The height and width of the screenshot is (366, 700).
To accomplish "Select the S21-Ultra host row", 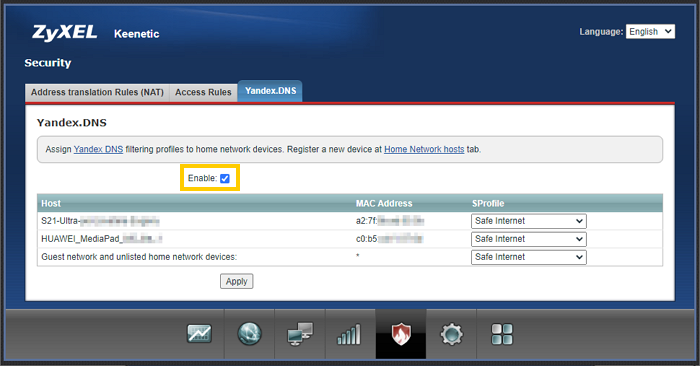I will (x=350, y=221).
